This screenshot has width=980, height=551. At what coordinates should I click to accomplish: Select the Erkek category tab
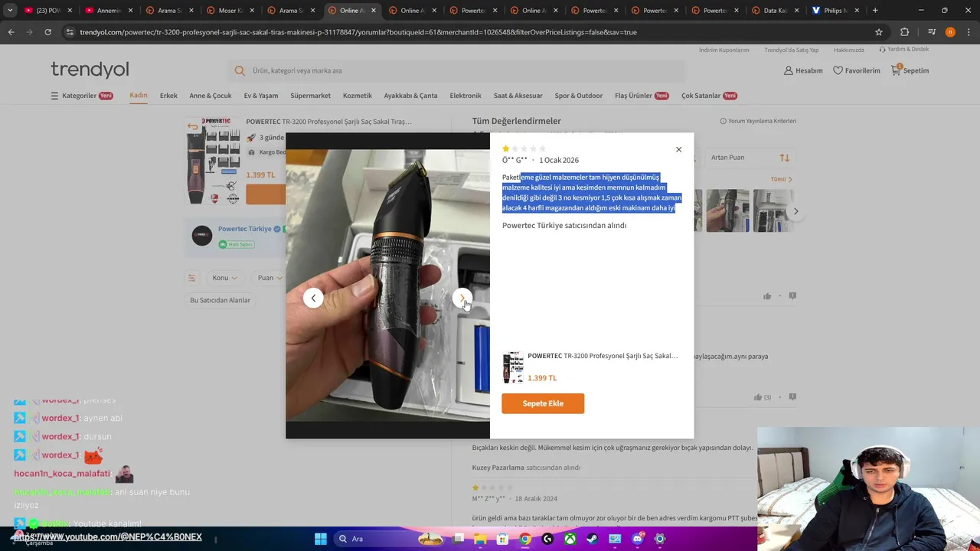(x=168, y=96)
